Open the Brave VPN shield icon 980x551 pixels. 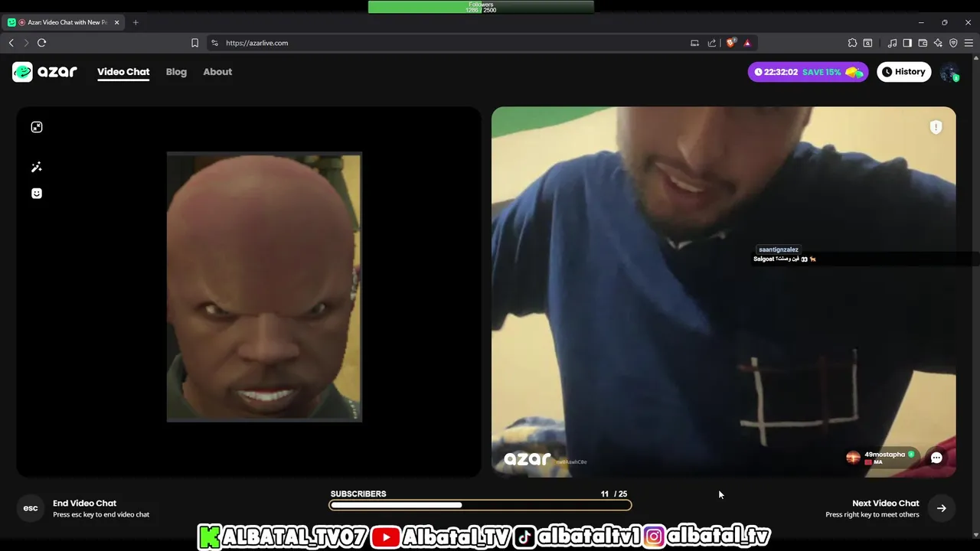pyautogui.click(x=953, y=43)
